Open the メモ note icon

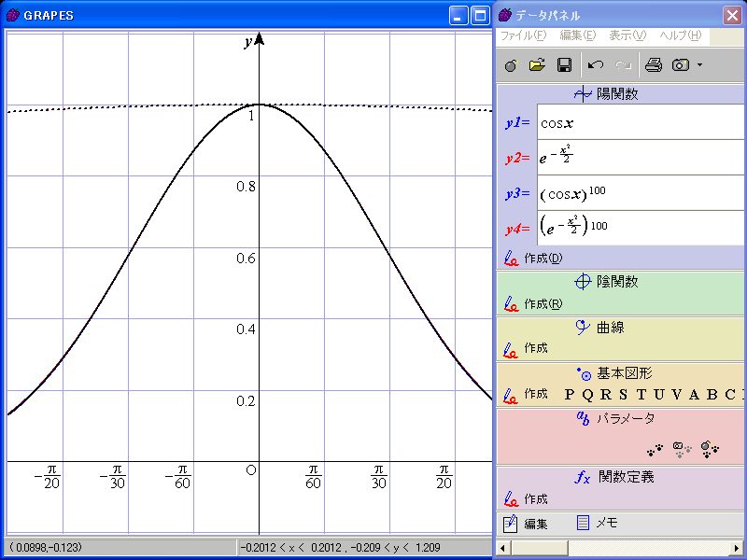pyautogui.click(x=596, y=523)
